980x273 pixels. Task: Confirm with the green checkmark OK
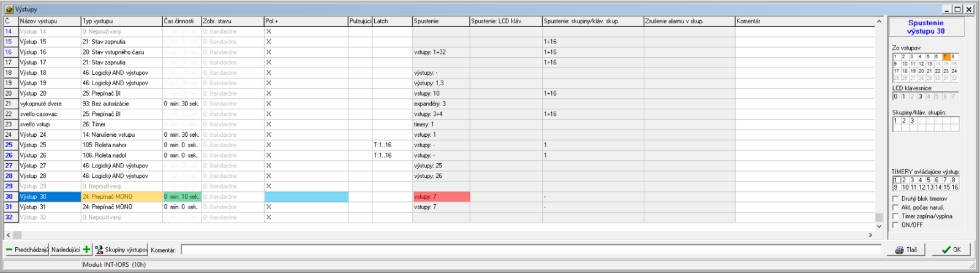tap(946, 250)
